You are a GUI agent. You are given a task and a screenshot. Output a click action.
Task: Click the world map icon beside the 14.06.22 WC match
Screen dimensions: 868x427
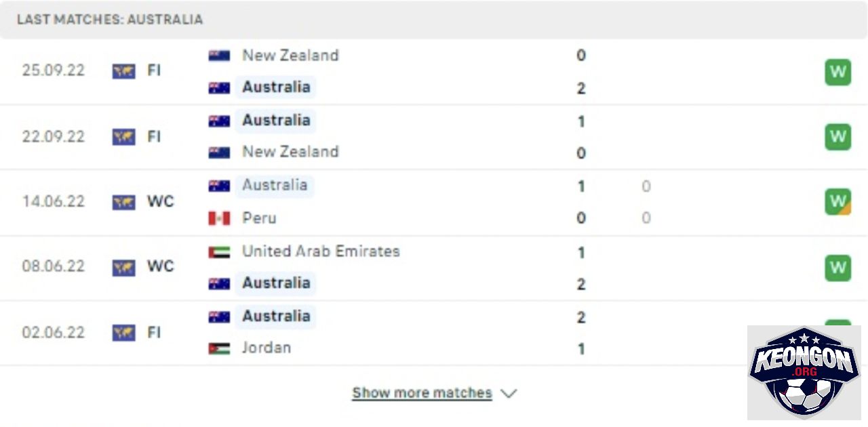point(123,202)
